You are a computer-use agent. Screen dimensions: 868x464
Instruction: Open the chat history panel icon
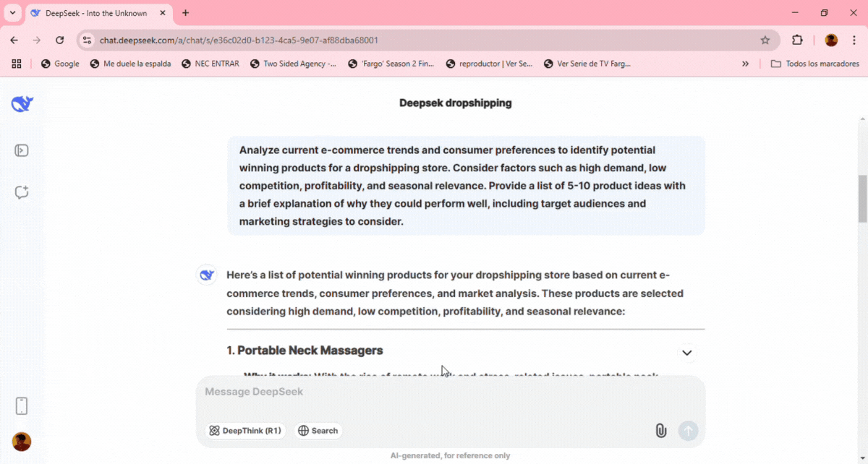22,150
